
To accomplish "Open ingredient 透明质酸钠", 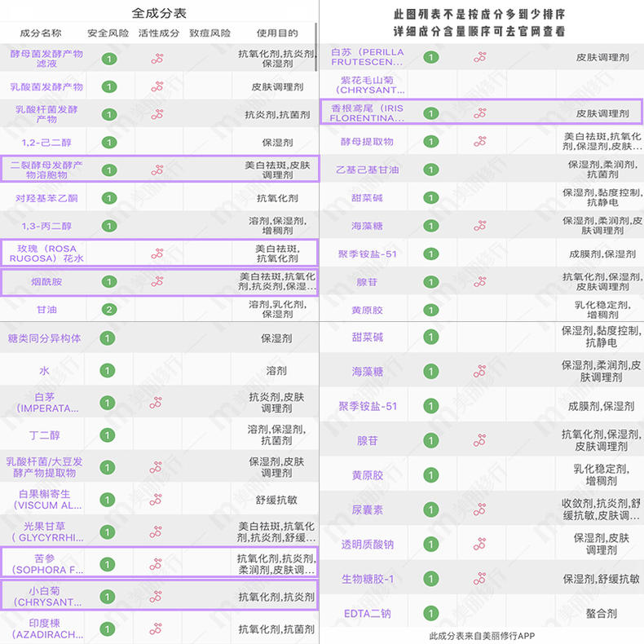I will click(367, 545).
